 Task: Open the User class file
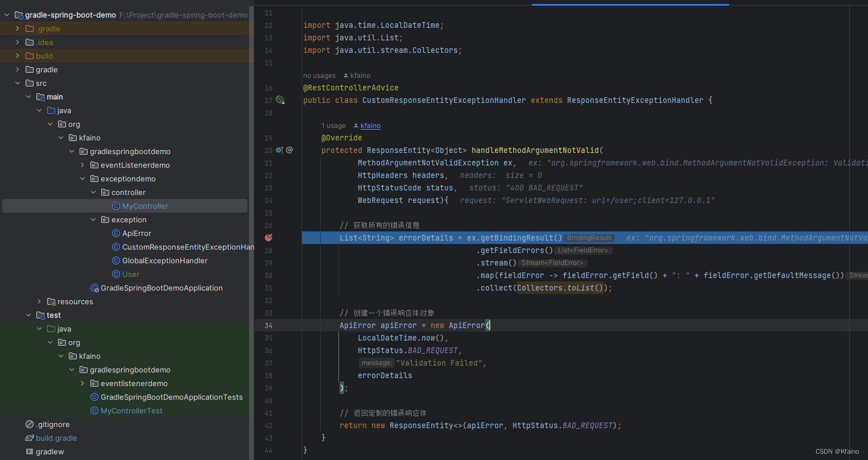(x=131, y=274)
